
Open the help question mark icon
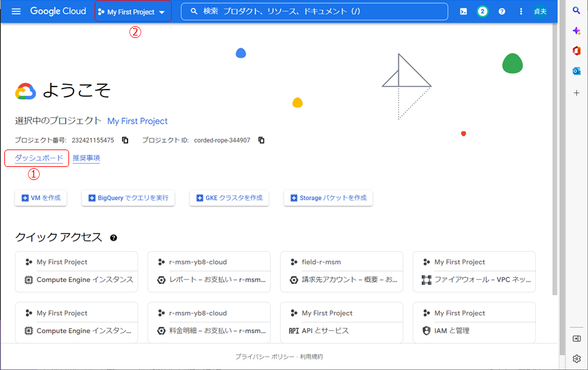pos(502,11)
